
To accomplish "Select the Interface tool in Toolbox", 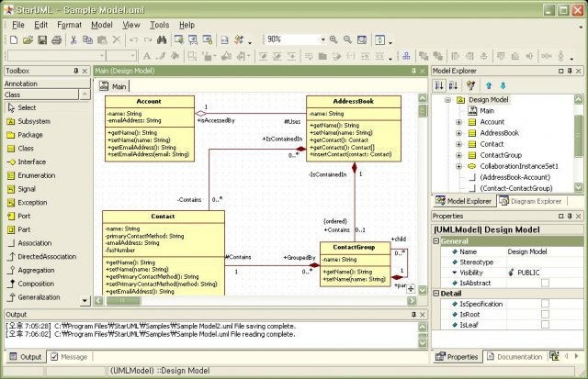I will pos(32,162).
